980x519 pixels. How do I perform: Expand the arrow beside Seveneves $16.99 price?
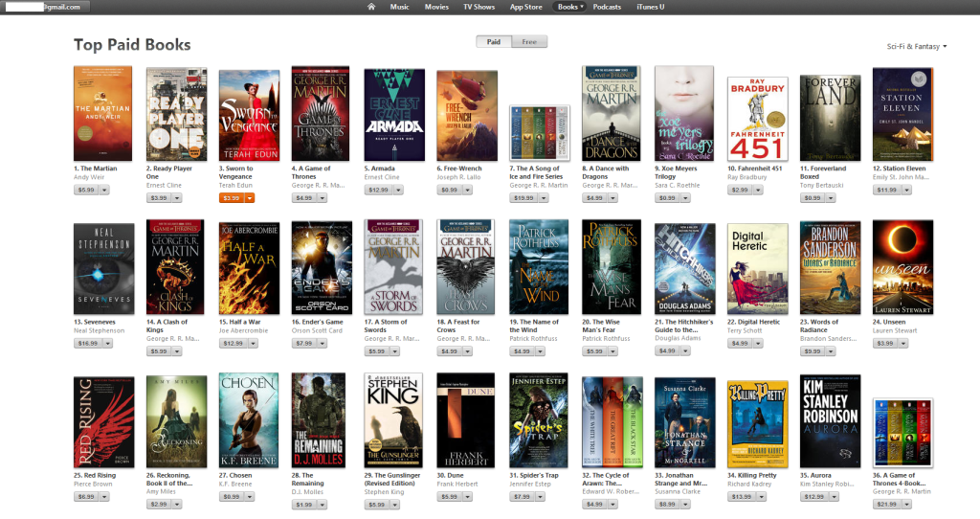[108, 344]
